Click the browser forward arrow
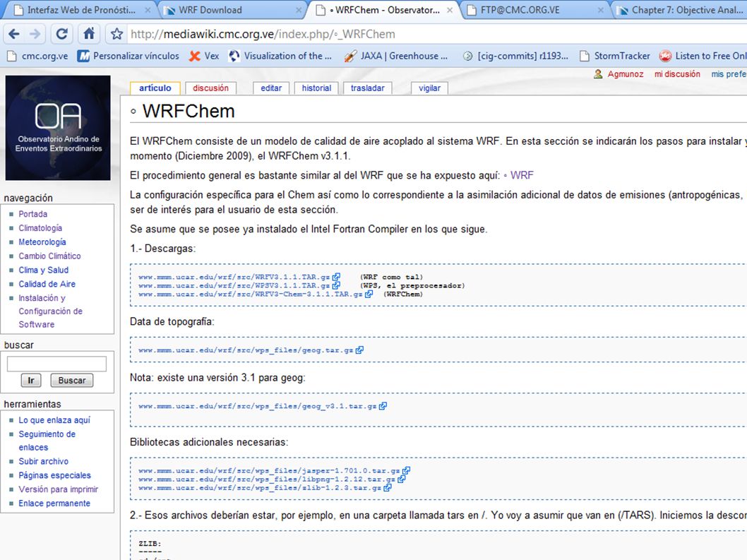Image resolution: width=747 pixels, height=560 pixels. [35, 34]
